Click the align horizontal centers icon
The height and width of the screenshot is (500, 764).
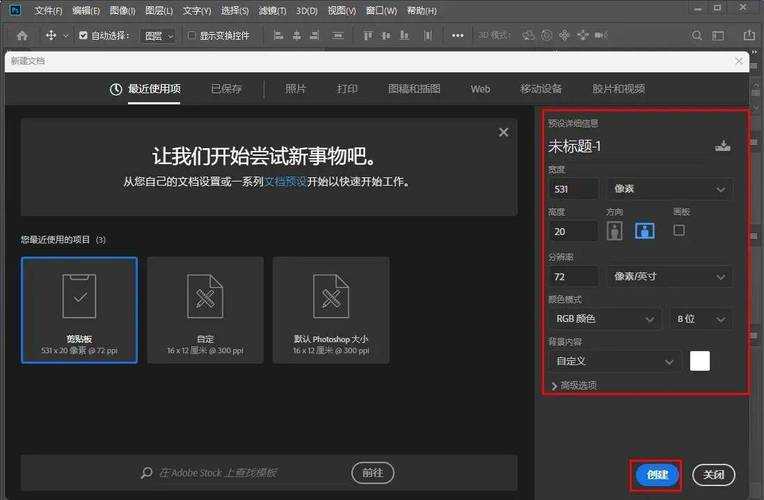click(297, 35)
